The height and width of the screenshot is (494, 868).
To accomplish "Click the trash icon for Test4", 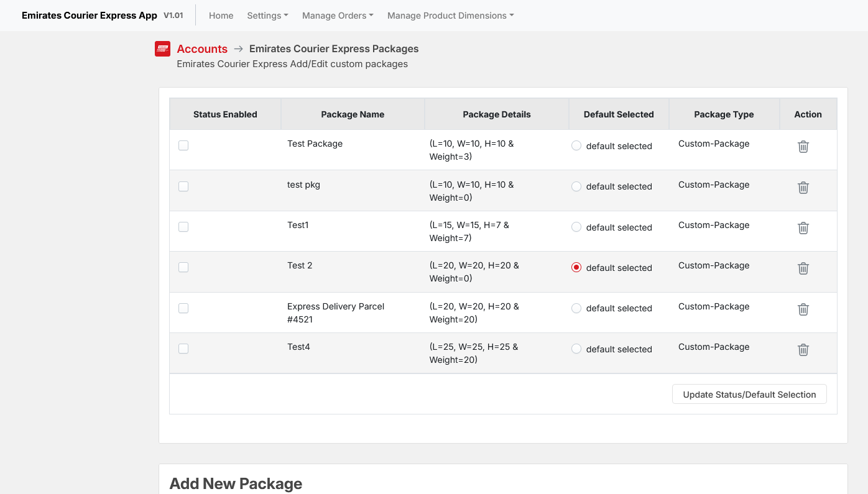I will 803,350.
